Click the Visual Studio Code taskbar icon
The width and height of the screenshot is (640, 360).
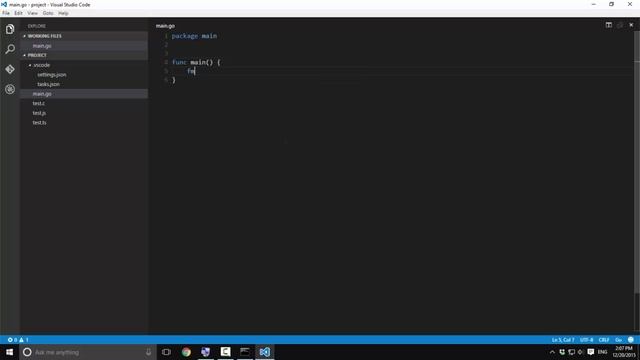(264, 352)
